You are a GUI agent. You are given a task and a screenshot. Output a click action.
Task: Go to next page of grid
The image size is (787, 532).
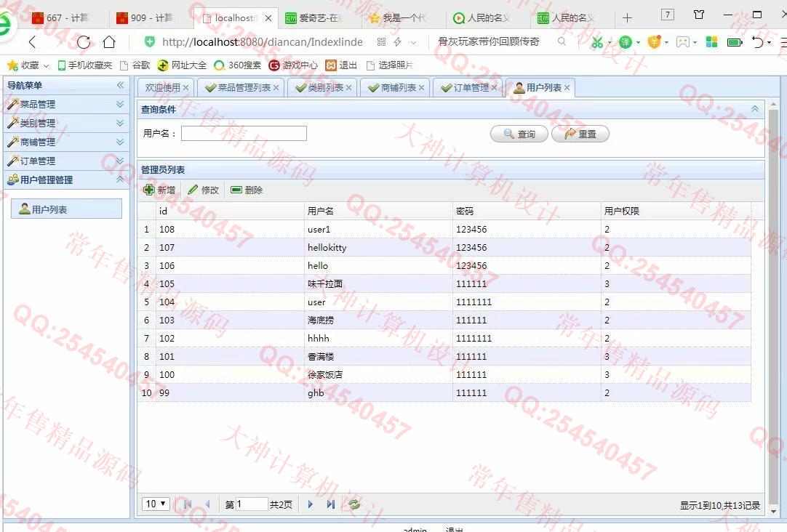coord(310,504)
